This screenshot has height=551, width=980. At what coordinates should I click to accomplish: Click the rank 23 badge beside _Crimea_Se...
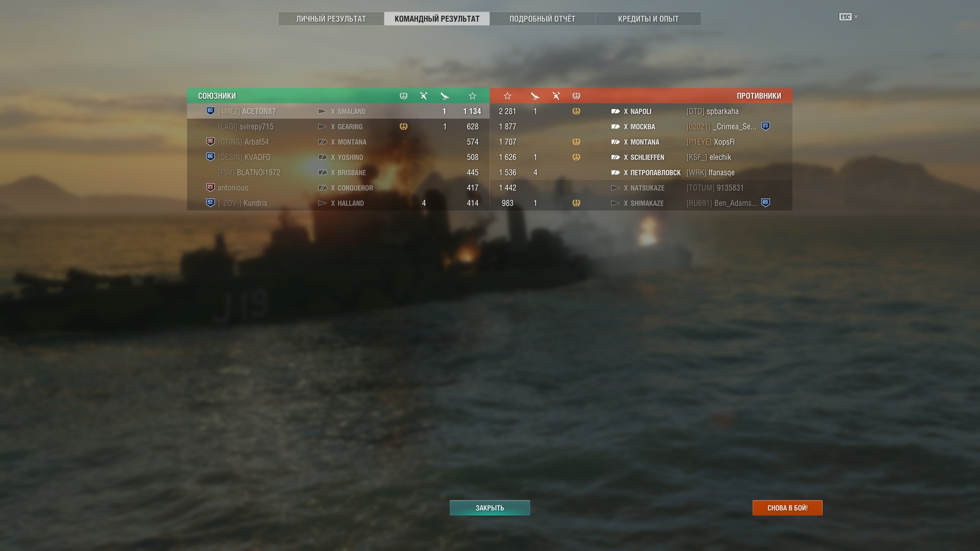click(766, 126)
